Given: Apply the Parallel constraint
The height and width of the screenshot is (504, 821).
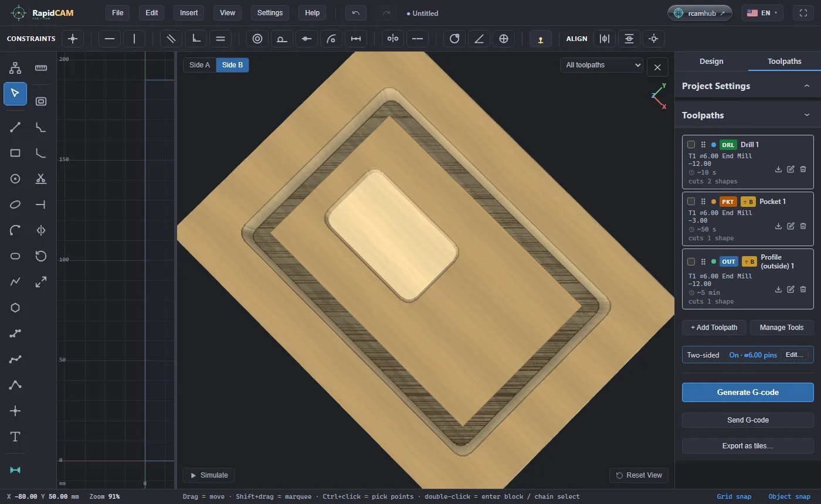Looking at the screenshot, I should [171, 39].
